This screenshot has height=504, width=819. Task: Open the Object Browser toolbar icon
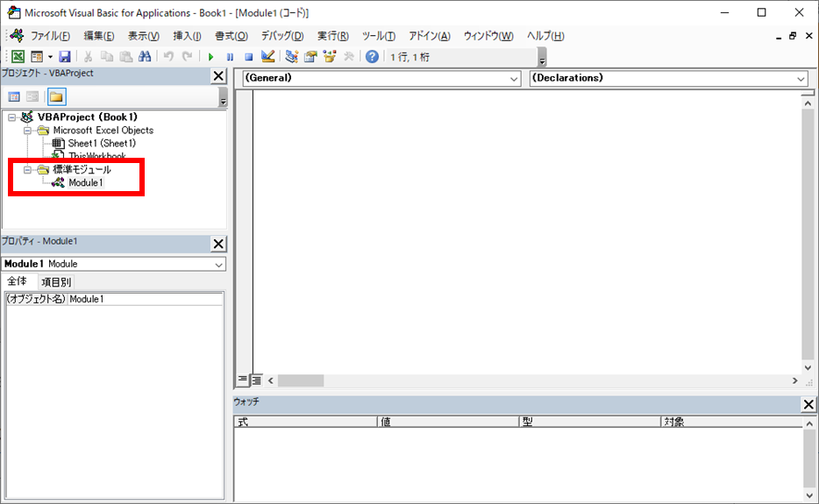pos(330,56)
